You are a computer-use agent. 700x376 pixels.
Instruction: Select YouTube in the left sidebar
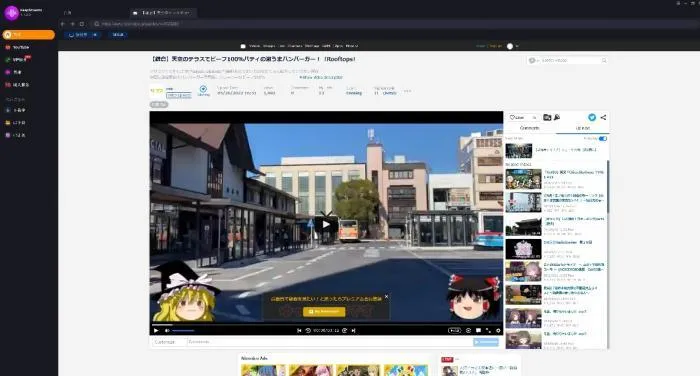pyautogui.click(x=18, y=47)
